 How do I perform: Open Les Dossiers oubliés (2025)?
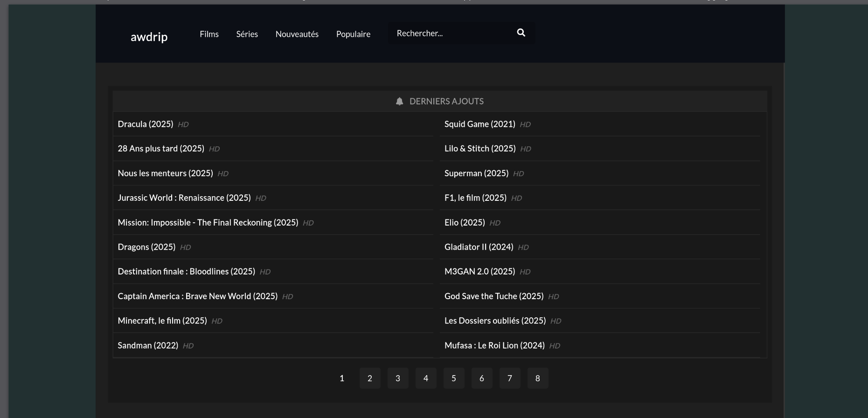[x=495, y=321]
